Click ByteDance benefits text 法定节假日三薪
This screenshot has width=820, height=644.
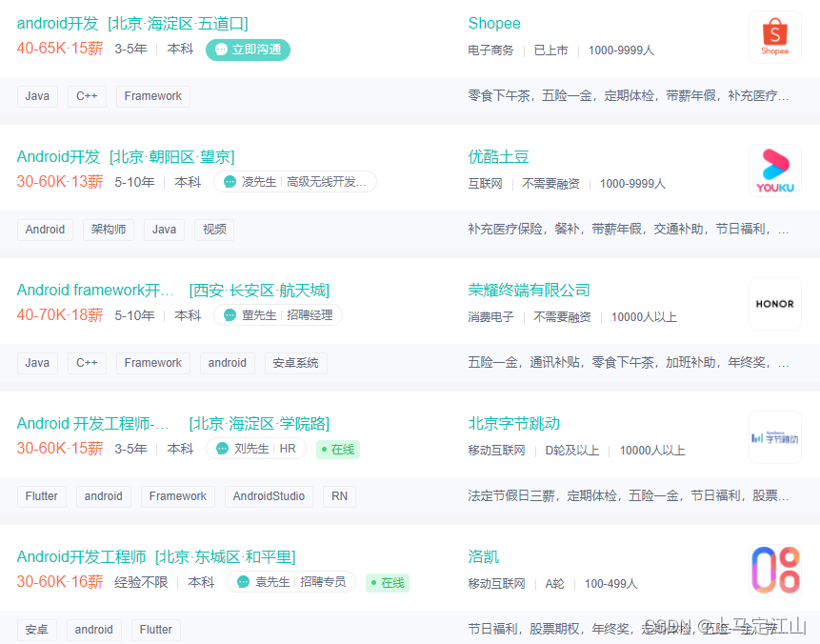click(x=511, y=496)
